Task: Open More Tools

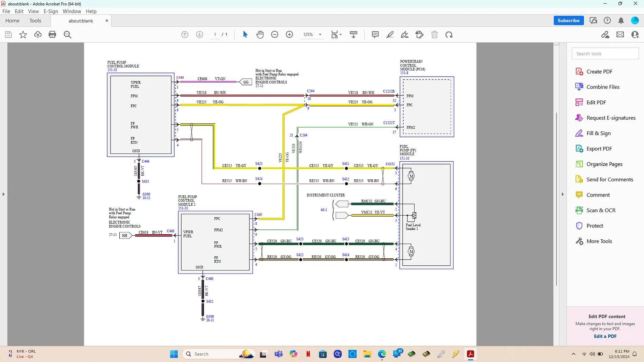Action: pos(599,241)
